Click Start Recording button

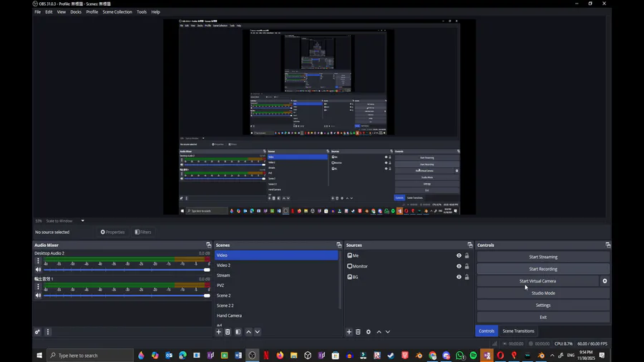pos(543,269)
